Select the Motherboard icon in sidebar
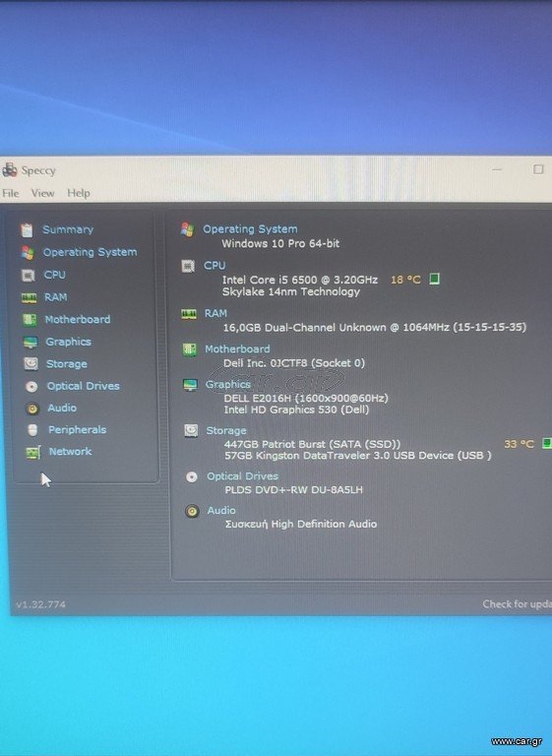 point(30,320)
